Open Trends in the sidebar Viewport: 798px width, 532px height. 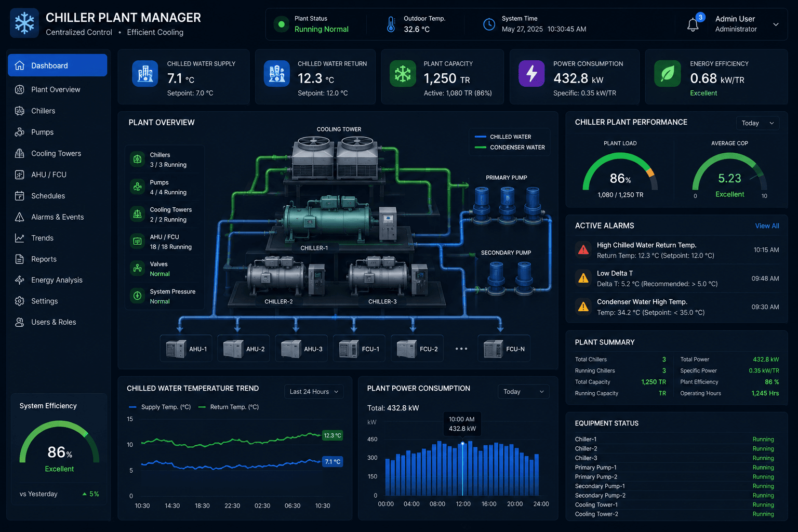[x=57, y=238]
